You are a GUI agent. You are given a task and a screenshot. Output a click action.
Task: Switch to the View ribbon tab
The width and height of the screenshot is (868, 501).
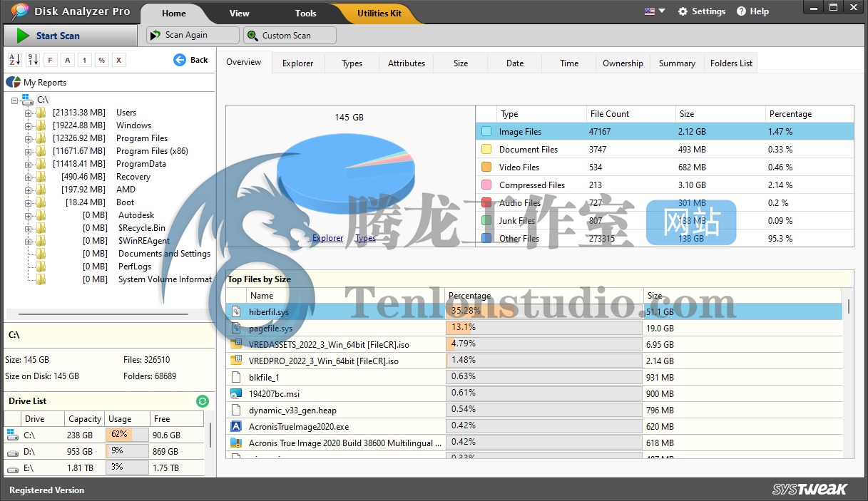pyautogui.click(x=240, y=14)
